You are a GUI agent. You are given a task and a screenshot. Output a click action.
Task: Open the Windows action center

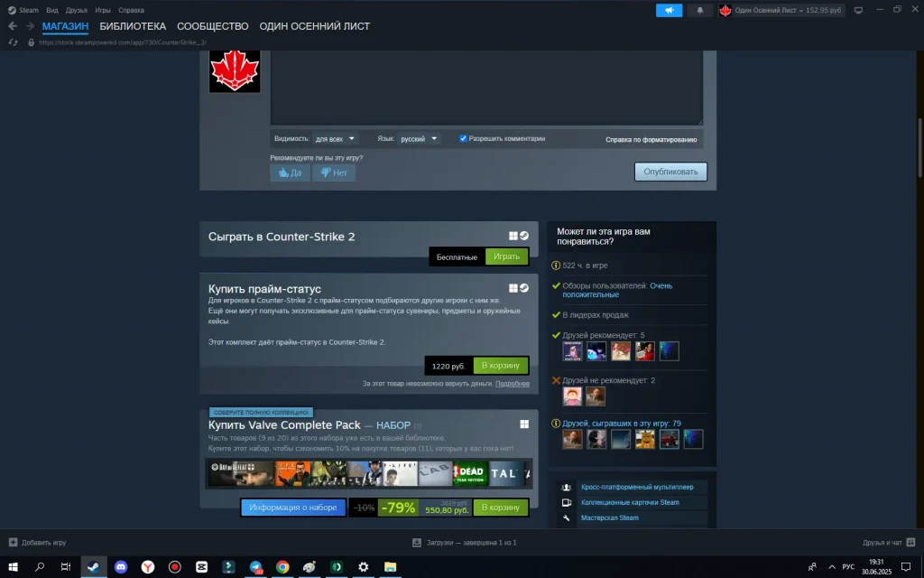coord(906,567)
